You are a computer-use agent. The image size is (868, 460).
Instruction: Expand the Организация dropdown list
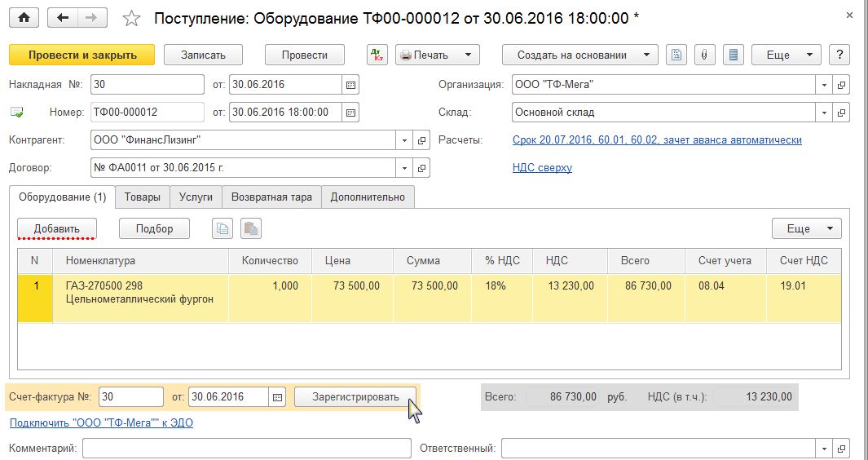pos(824,85)
